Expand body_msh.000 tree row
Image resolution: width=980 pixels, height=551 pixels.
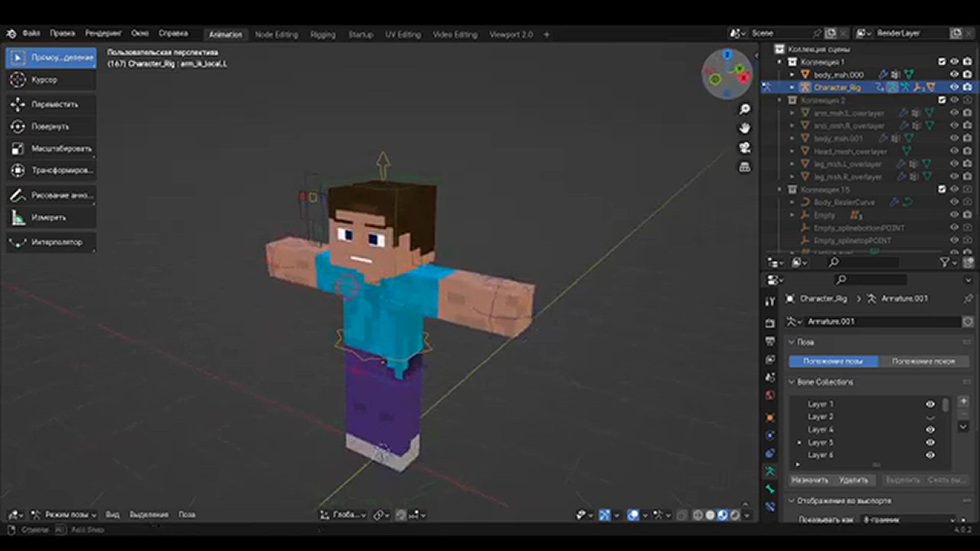tap(792, 74)
